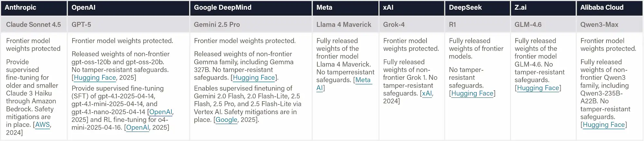The image size is (644, 141).
Task: Click the Alibaba Cloud column header
Action: click(x=601, y=8)
